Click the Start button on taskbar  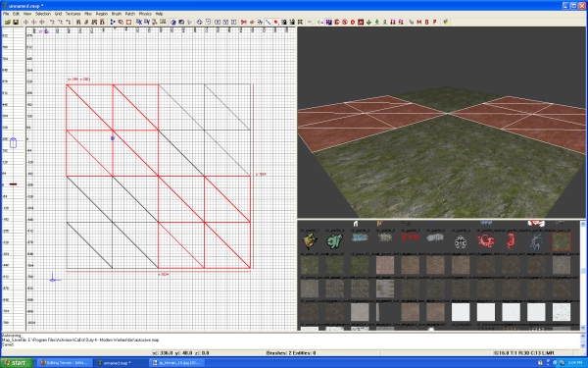coord(17,363)
